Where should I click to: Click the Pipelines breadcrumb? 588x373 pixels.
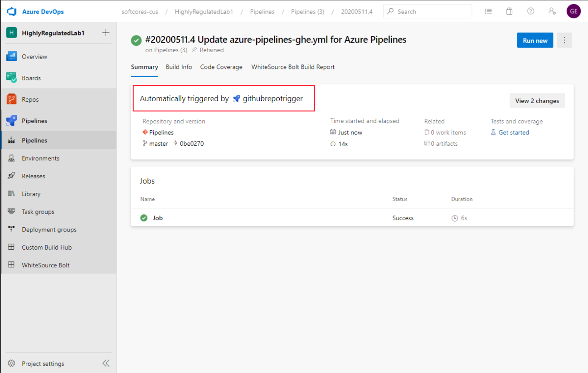pyautogui.click(x=262, y=11)
